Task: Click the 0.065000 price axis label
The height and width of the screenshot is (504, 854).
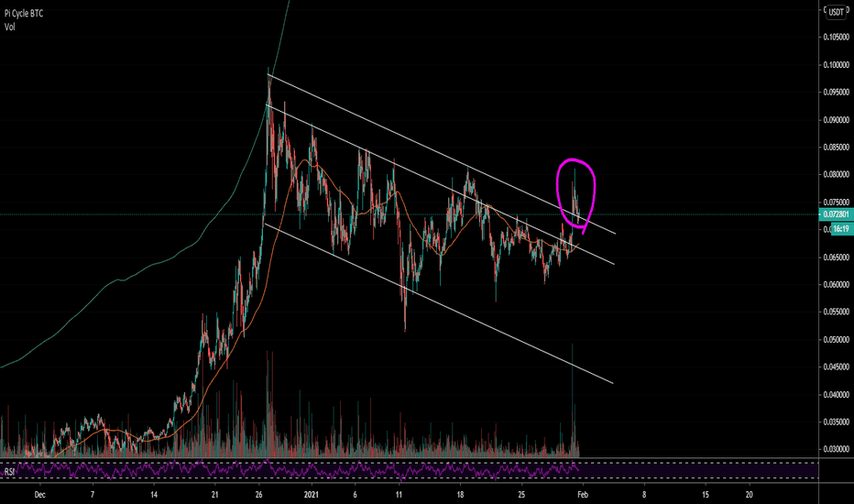Action: (x=836, y=257)
